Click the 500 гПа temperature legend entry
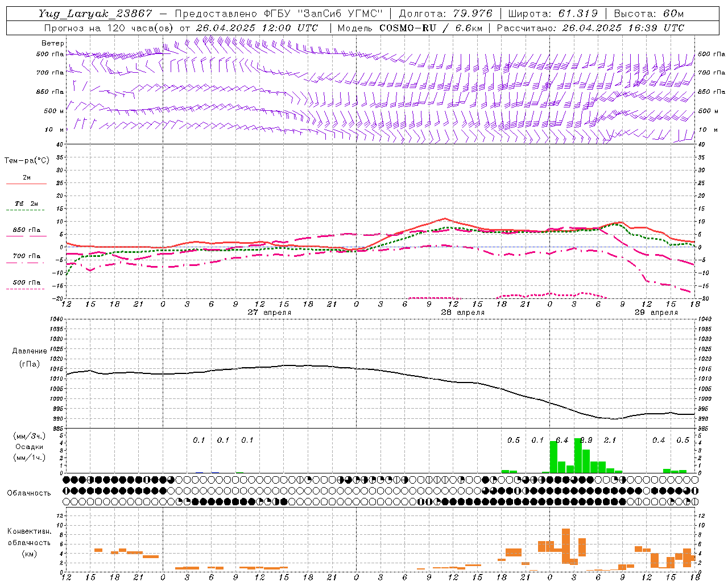 pos(27,282)
